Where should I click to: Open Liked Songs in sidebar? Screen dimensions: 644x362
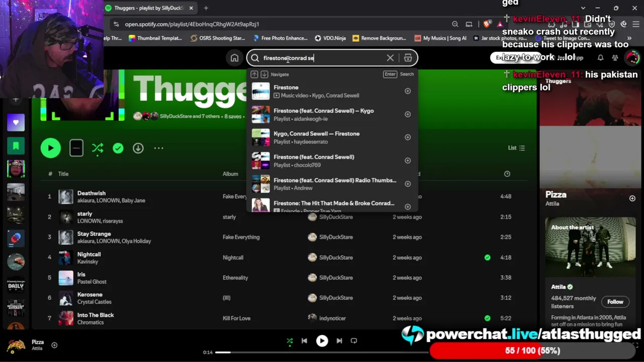pyautogui.click(x=16, y=122)
